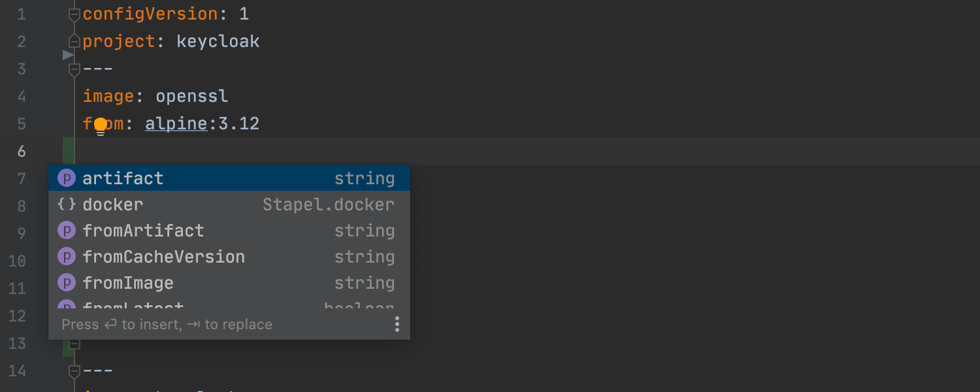Click the property icon beside artifact
980x392 pixels.
(x=67, y=178)
